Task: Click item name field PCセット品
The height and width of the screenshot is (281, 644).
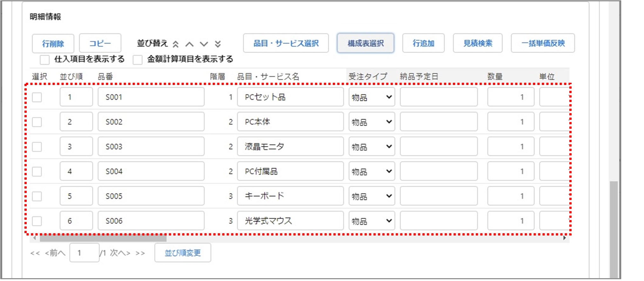Action: point(290,97)
